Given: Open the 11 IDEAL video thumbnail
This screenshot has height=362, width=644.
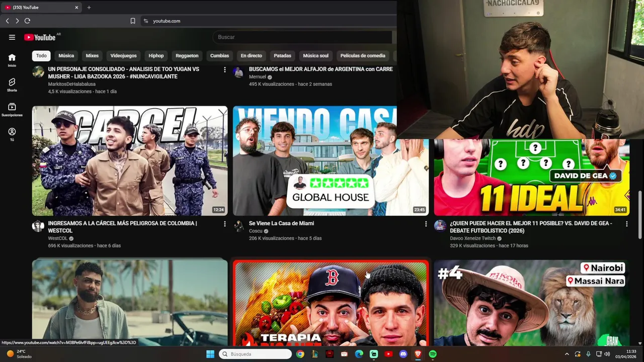Looking at the screenshot, I should pos(532,177).
